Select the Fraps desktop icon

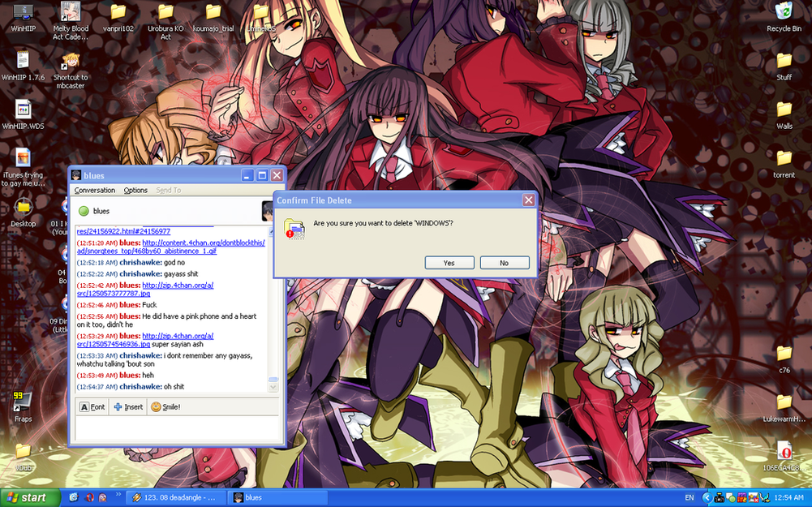pyautogui.click(x=24, y=407)
